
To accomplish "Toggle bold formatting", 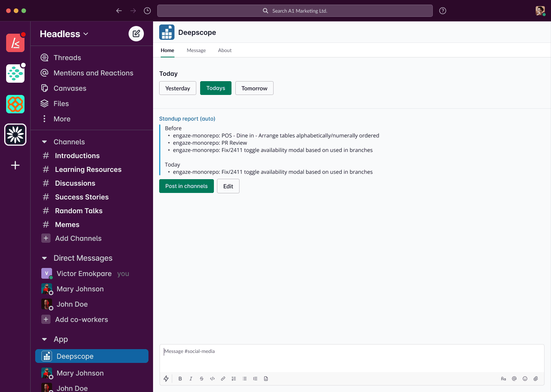I will (180, 379).
